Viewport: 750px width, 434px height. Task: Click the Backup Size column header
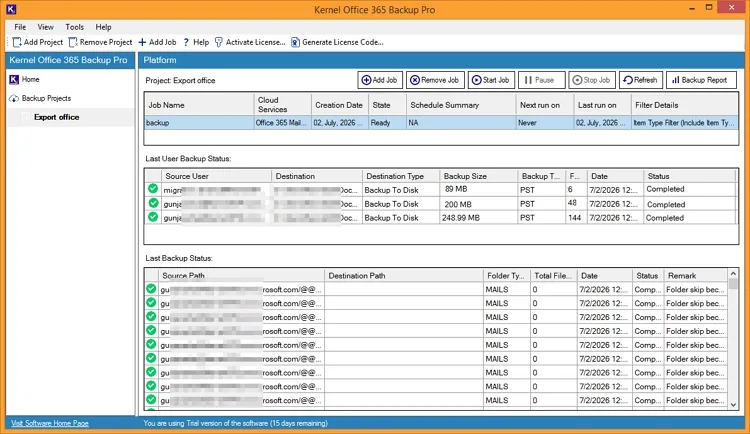pos(478,176)
